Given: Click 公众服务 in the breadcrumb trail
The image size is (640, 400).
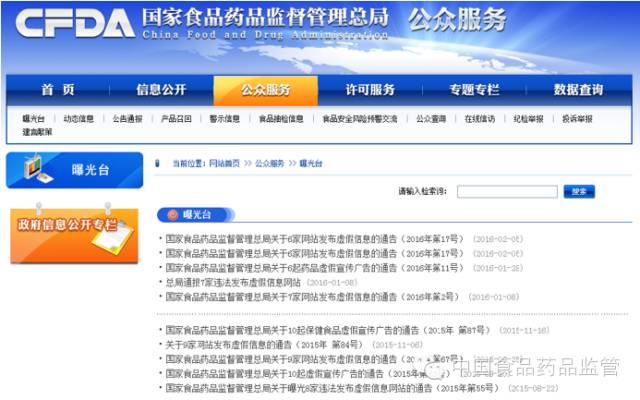Looking at the screenshot, I should [x=269, y=163].
